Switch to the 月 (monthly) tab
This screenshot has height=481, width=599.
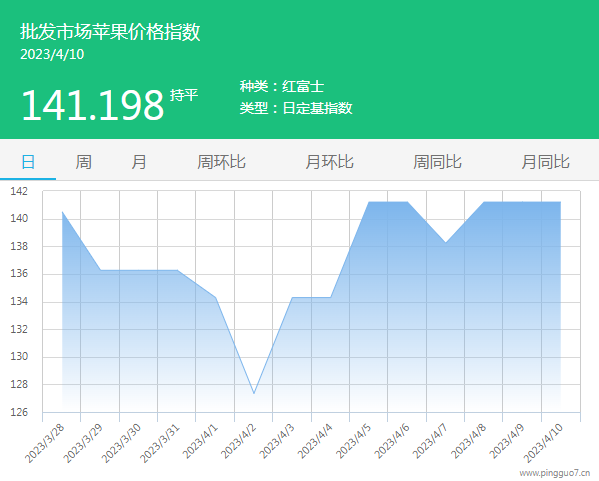click(139, 162)
